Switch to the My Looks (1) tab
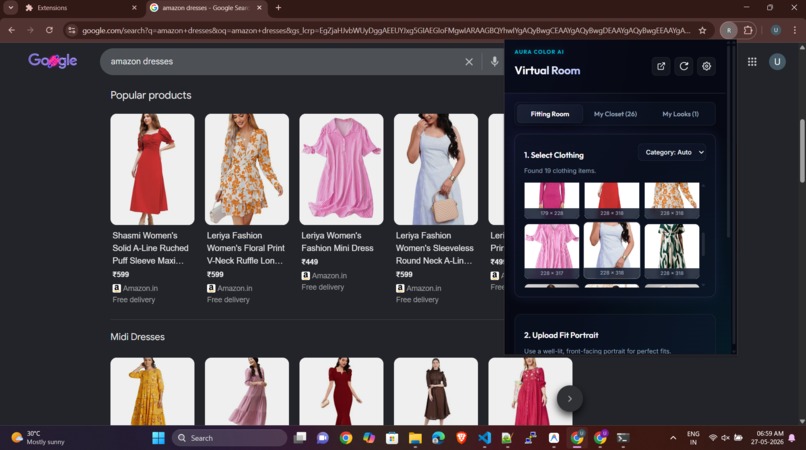 click(680, 114)
